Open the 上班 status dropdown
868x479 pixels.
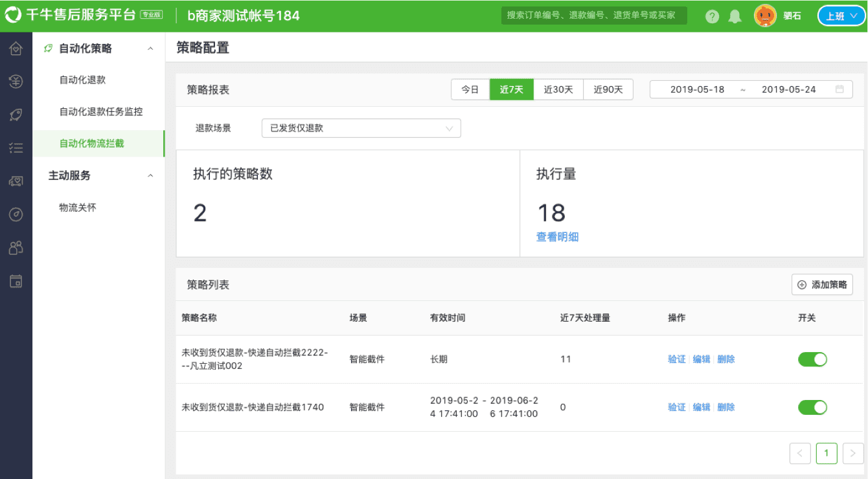click(840, 16)
